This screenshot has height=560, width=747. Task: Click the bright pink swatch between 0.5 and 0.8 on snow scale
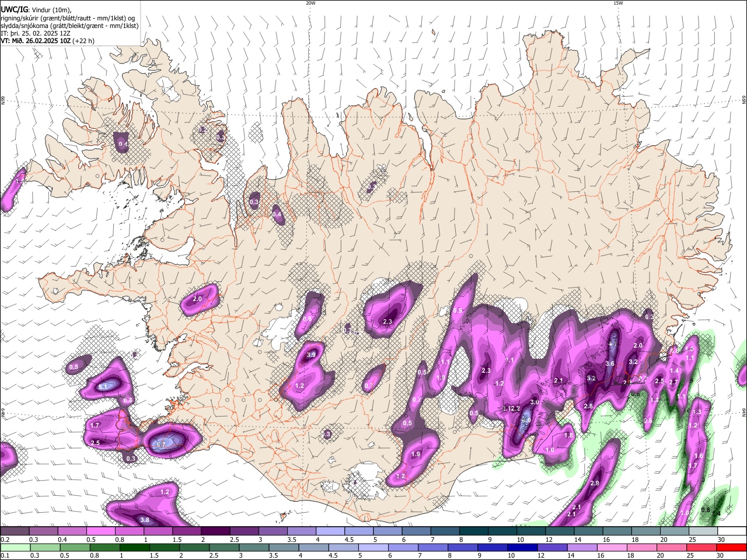100,531
